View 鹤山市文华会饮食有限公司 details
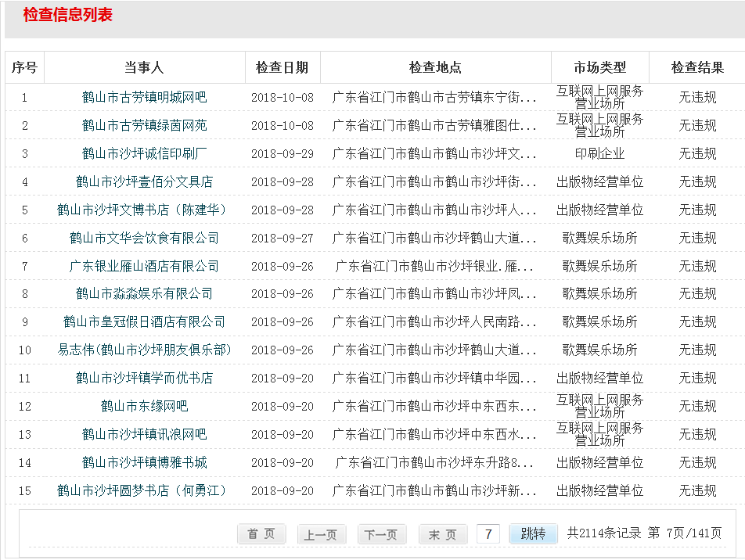Viewport: 745px width, 560px height. [x=144, y=239]
